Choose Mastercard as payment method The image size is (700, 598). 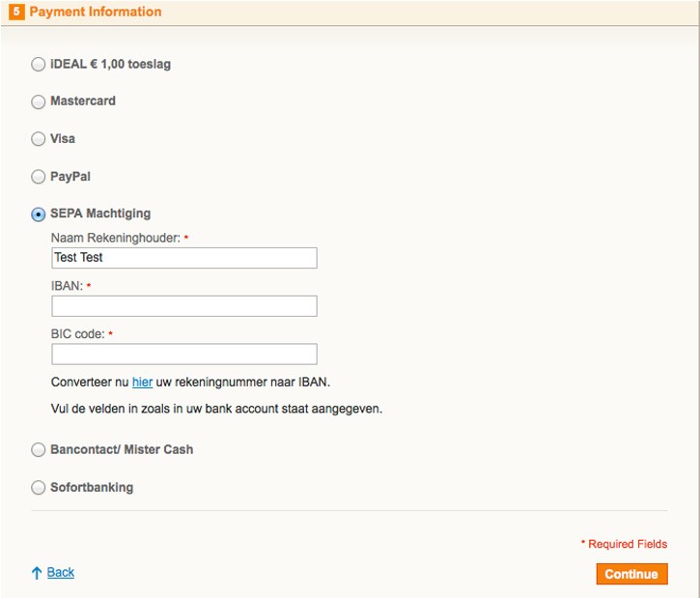(x=39, y=101)
